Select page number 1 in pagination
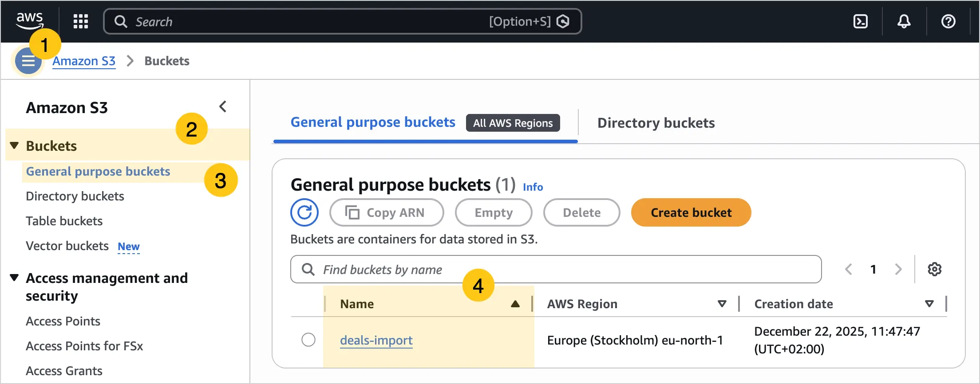 [873, 269]
